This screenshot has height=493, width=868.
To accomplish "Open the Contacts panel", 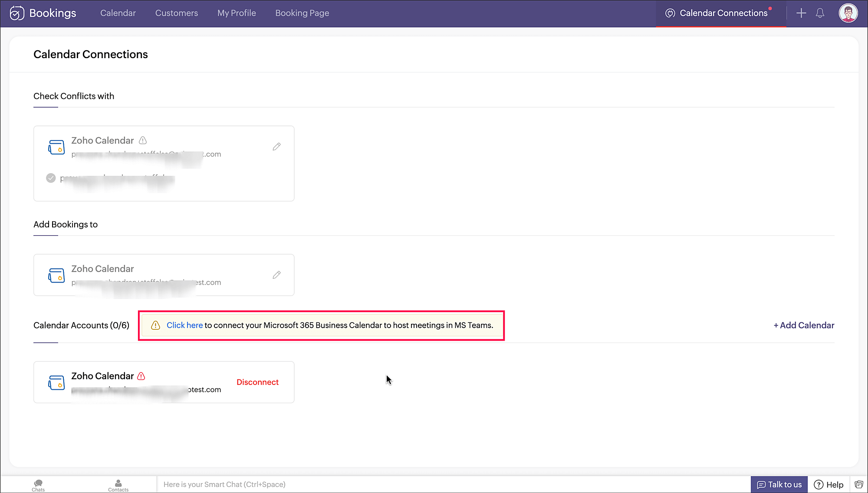I will 118,485.
